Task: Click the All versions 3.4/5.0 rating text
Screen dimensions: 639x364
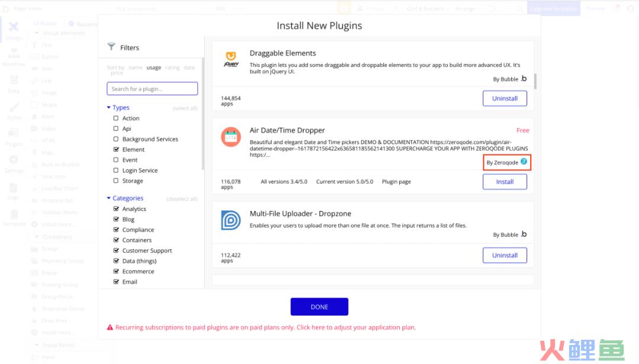Action: pos(283,181)
